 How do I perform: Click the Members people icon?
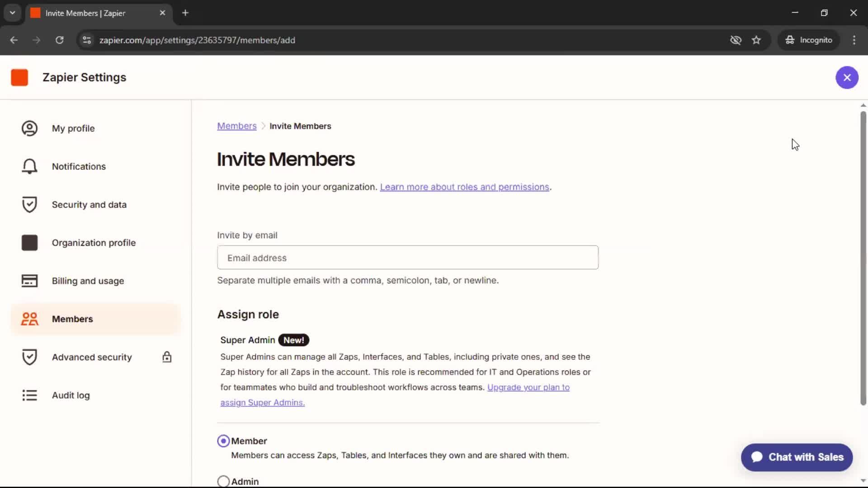click(29, 319)
